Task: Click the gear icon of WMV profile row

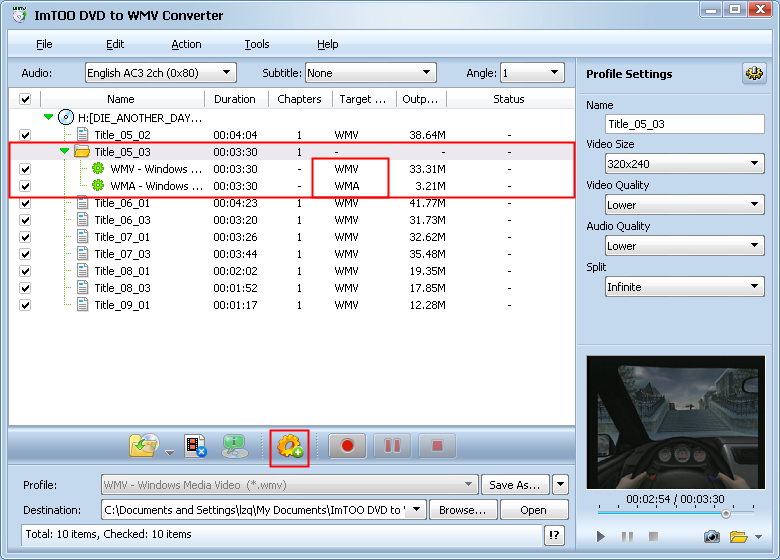Action: (98, 168)
